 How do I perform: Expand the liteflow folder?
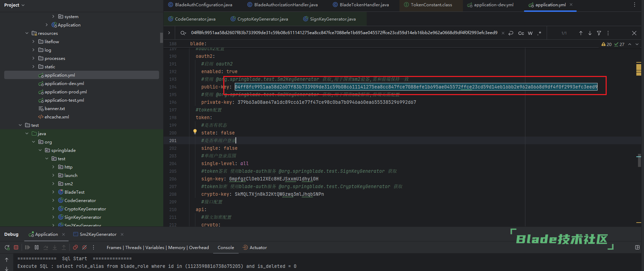[33, 41]
